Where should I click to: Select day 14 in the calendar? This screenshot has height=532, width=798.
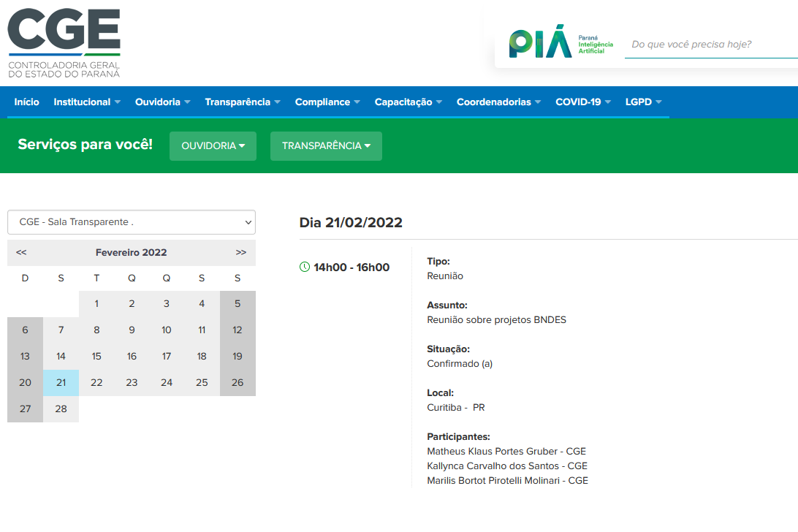(61, 357)
